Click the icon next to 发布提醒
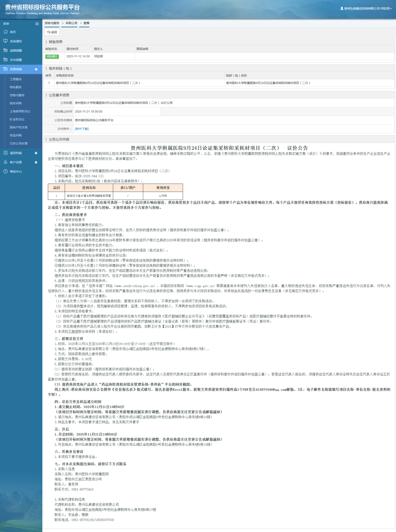 pyautogui.click(x=5, y=60)
